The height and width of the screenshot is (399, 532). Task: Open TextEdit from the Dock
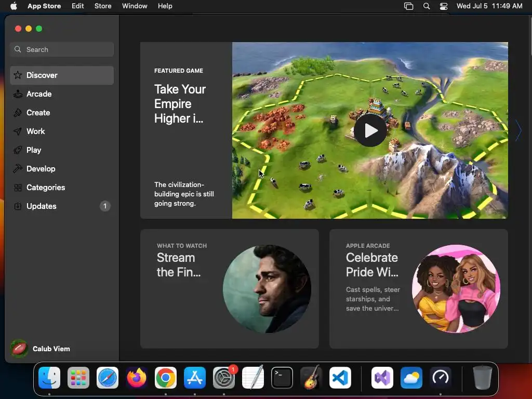tap(253, 378)
